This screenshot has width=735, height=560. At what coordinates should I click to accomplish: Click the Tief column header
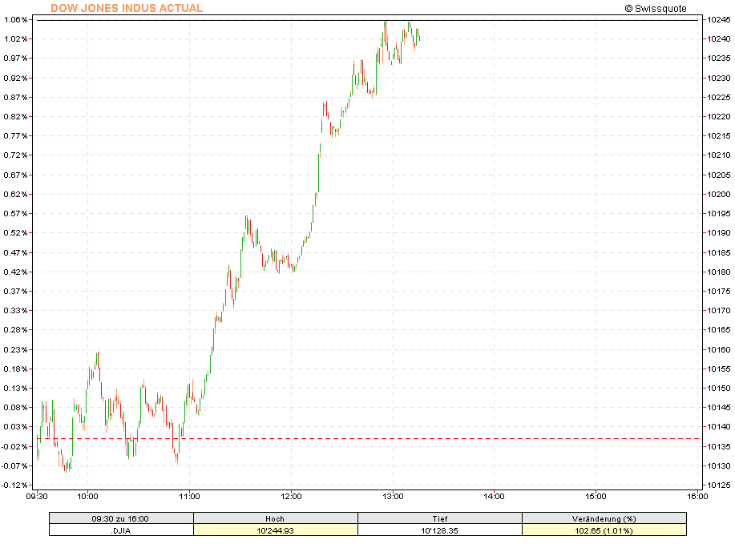click(440, 518)
